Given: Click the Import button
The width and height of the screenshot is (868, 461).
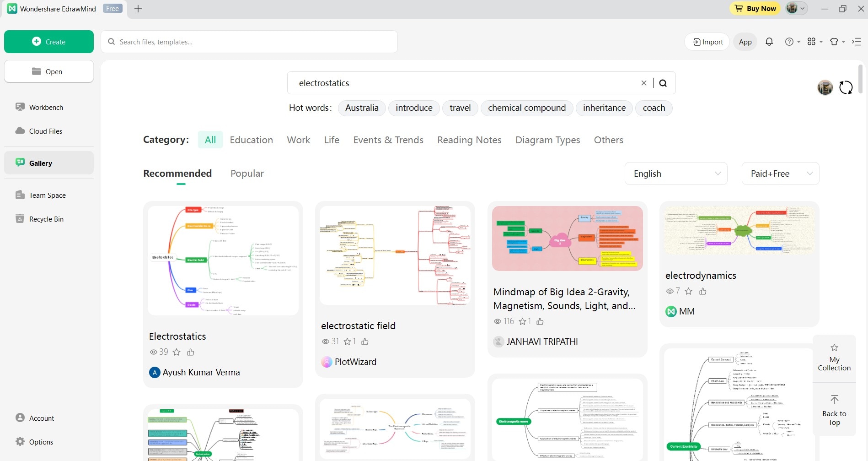Looking at the screenshot, I should pyautogui.click(x=707, y=42).
